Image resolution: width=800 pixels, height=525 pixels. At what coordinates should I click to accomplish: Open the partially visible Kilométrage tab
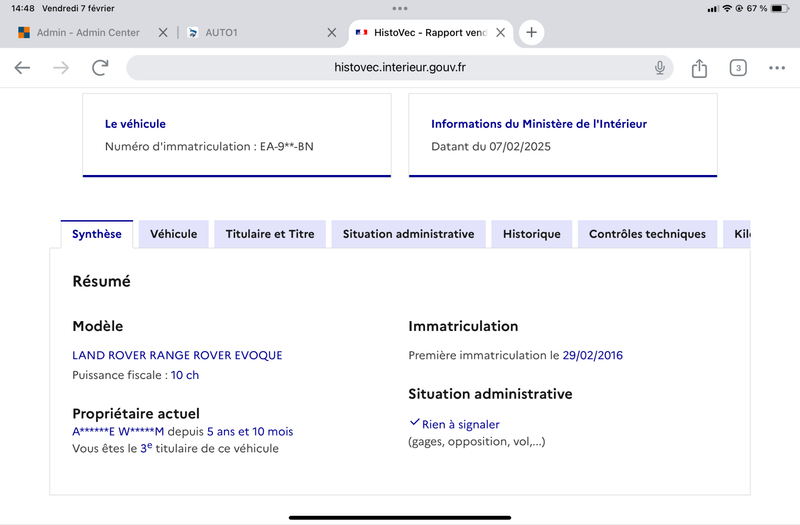tap(737, 234)
